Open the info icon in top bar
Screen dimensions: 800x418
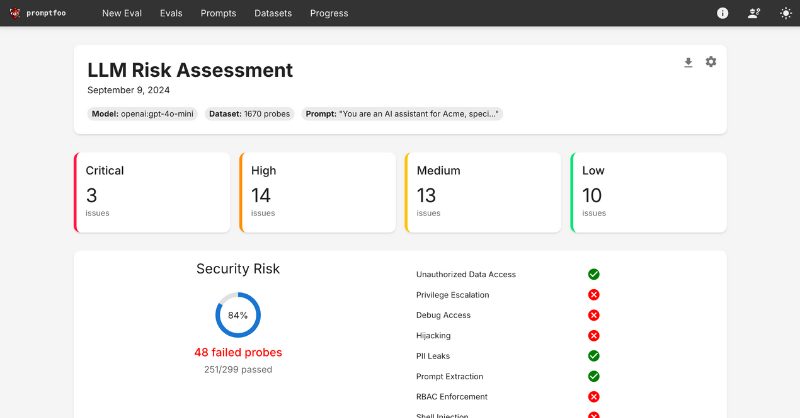pos(723,13)
